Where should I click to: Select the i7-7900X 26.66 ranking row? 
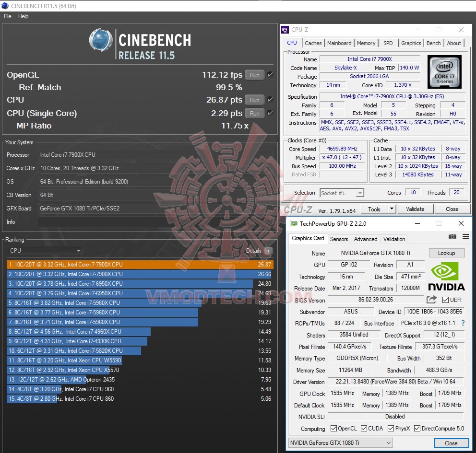pos(140,274)
